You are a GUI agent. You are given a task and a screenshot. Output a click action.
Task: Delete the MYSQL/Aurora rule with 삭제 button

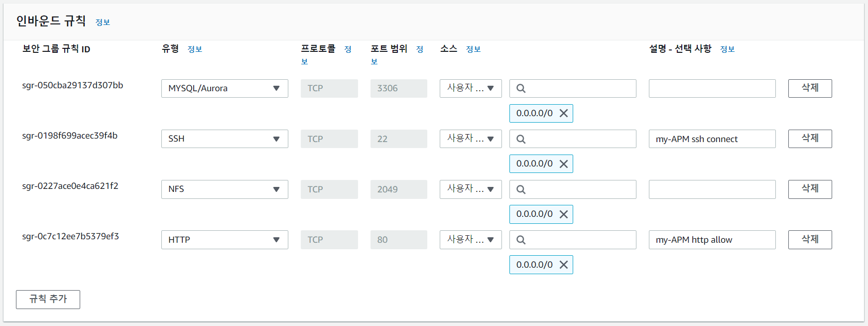click(810, 88)
